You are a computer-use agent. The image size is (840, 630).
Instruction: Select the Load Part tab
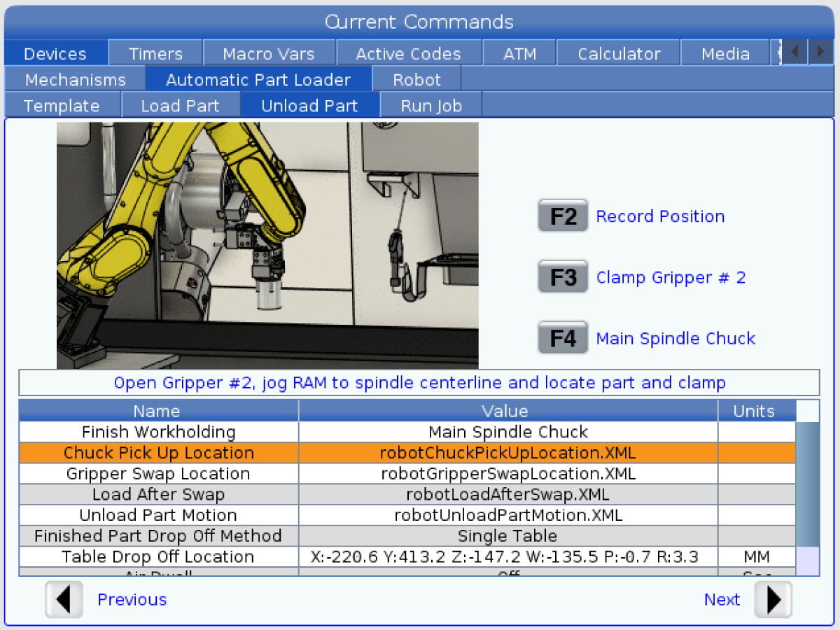tap(180, 106)
